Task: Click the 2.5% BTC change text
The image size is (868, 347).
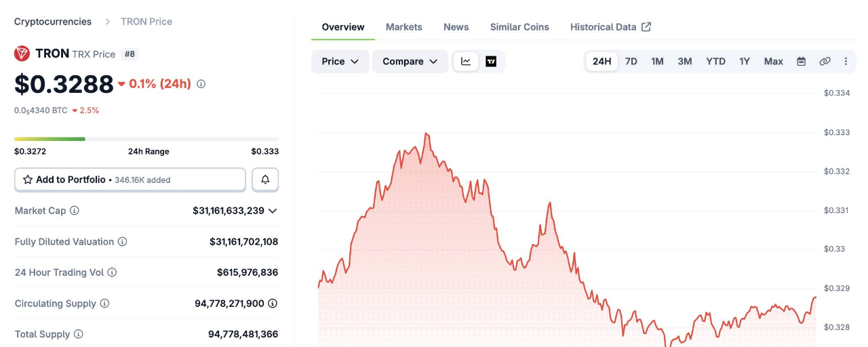Action: pos(90,110)
